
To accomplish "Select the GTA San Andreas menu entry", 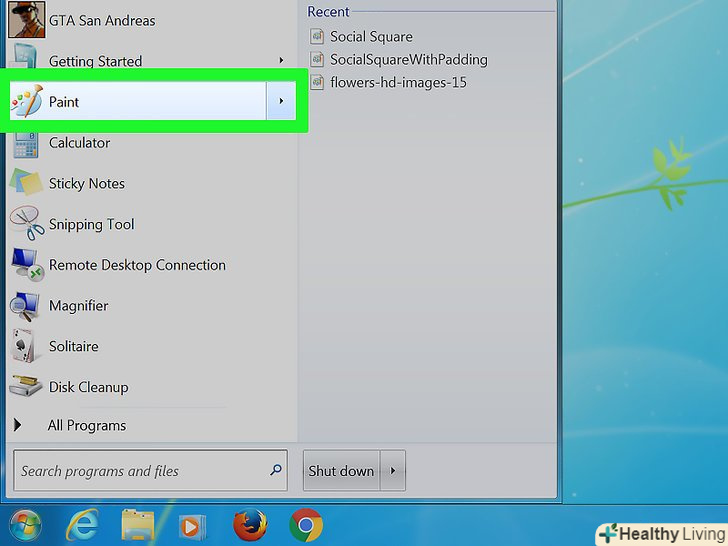I will pos(151,20).
